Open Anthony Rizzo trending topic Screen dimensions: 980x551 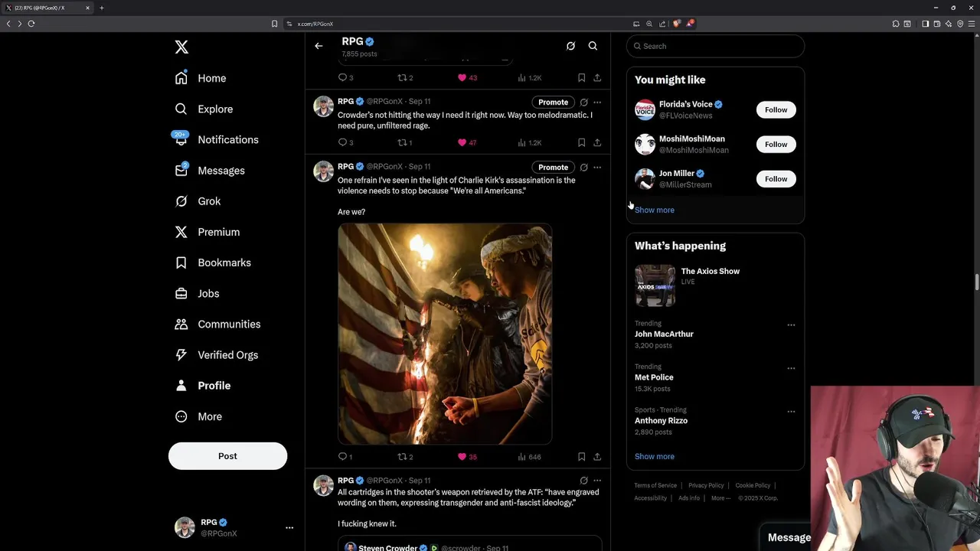pyautogui.click(x=661, y=420)
